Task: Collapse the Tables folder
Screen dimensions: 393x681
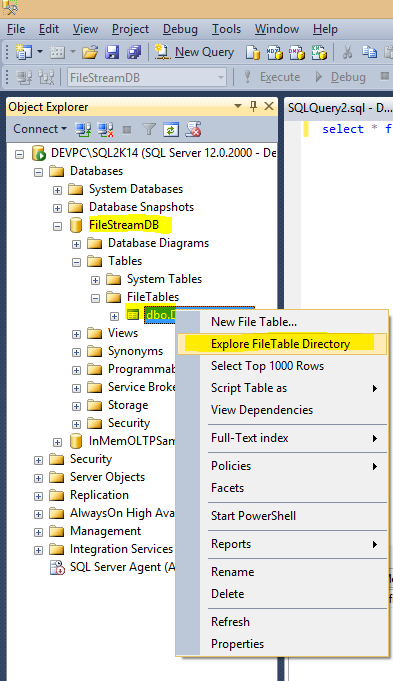Action: point(76,262)
